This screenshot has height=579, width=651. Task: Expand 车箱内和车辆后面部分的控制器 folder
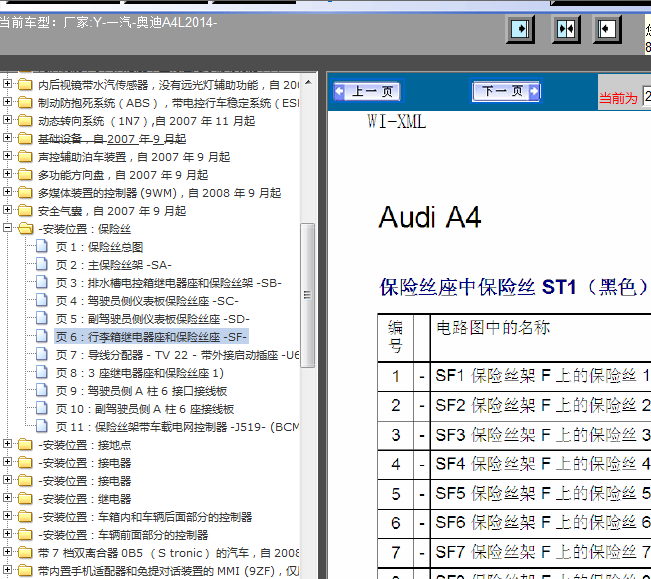7,515
